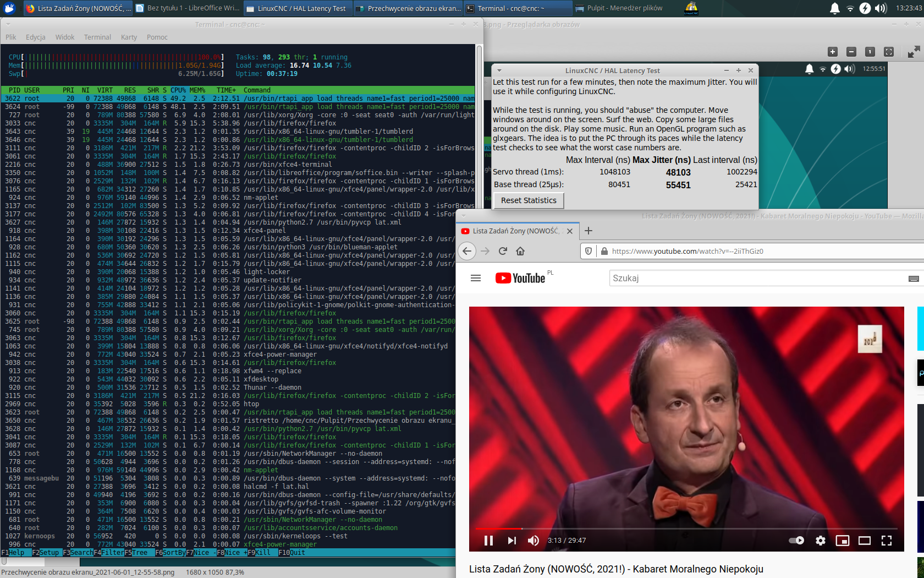Viewport: 924px width, 578px height.
Task: Open notifications bell in panel
Action: [834, 8]
